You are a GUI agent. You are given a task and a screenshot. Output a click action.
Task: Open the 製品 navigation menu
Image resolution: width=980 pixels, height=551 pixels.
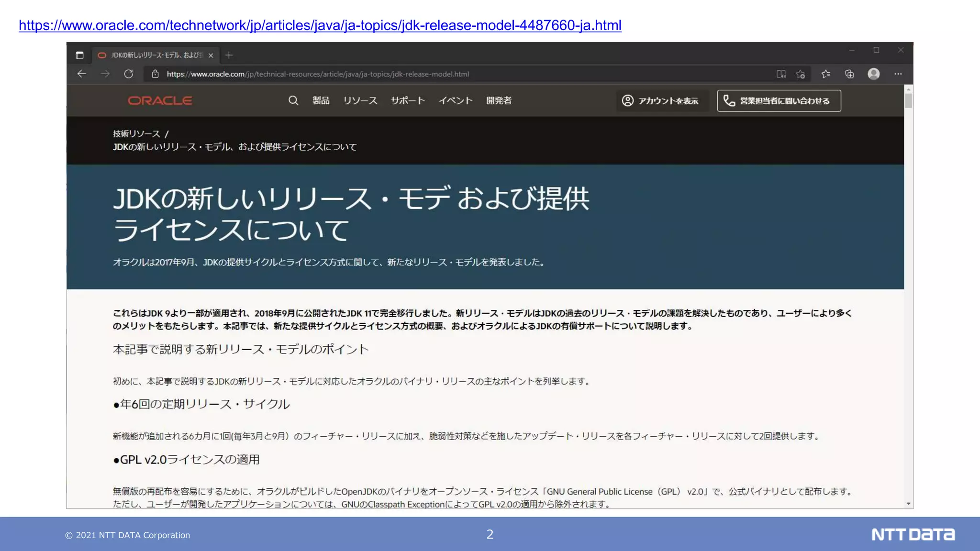point(321,100)
